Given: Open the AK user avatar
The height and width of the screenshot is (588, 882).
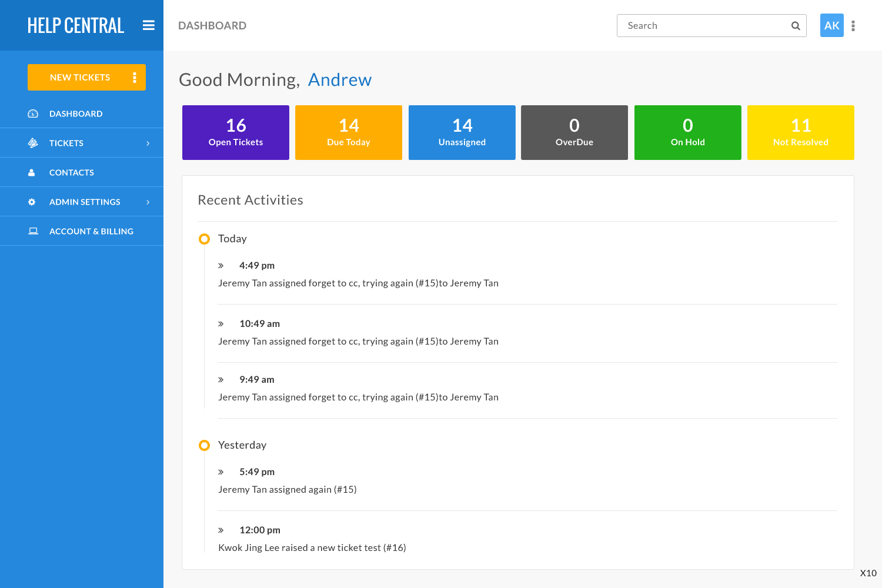Looking at the screenshot, I should 831,25.
